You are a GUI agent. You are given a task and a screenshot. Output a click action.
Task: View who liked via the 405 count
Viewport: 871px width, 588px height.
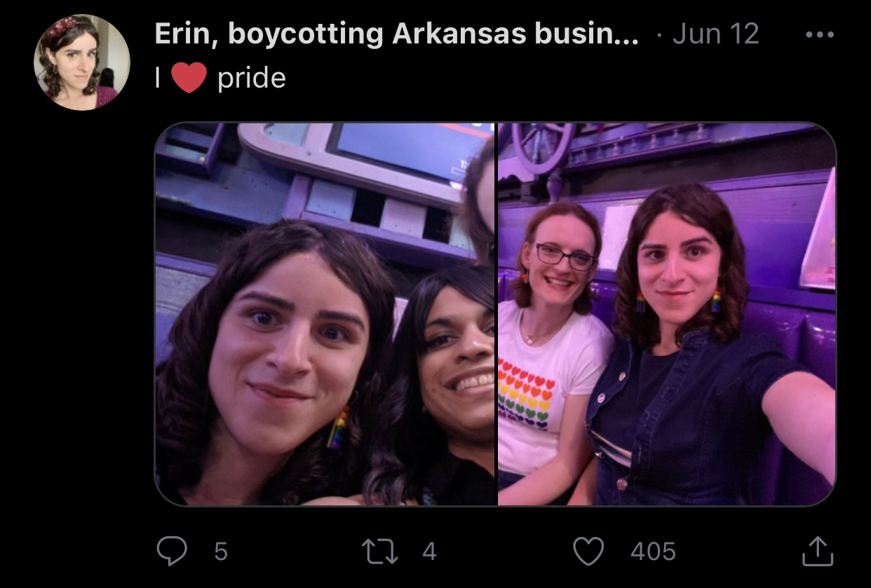(653, 552)
